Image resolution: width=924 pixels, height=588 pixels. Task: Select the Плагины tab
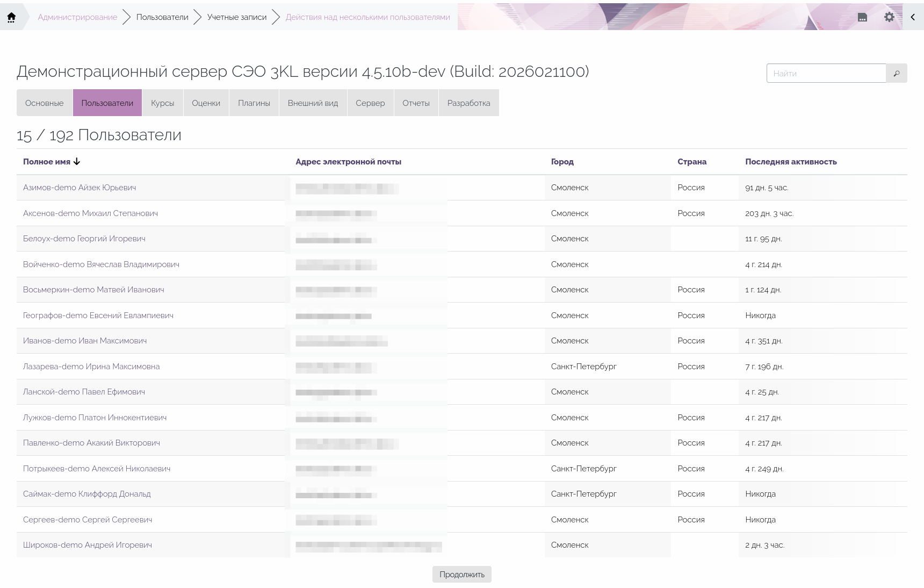coord(254,103)
